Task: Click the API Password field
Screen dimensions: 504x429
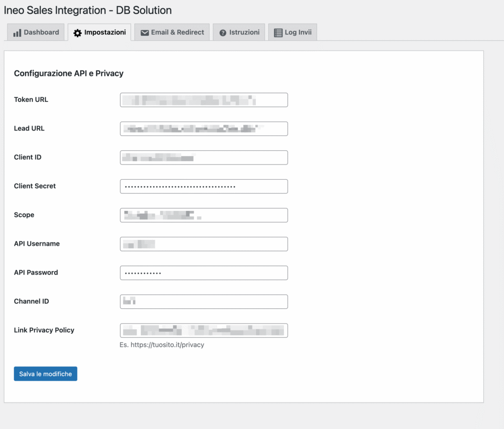Action: tap(204, 273)
